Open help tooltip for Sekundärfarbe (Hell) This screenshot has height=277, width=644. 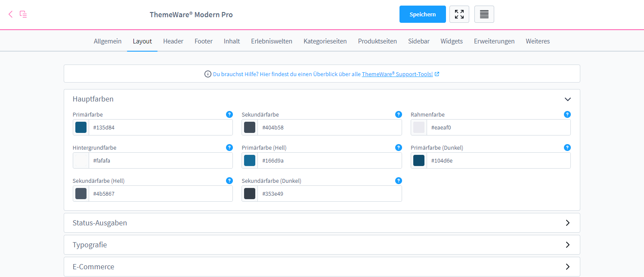(x=229, y=181)
